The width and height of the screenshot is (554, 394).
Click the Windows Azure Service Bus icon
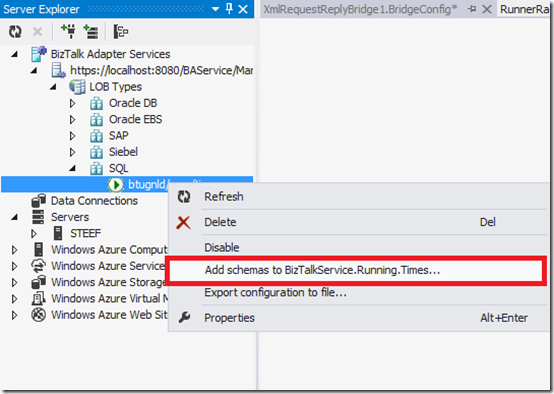39,266
